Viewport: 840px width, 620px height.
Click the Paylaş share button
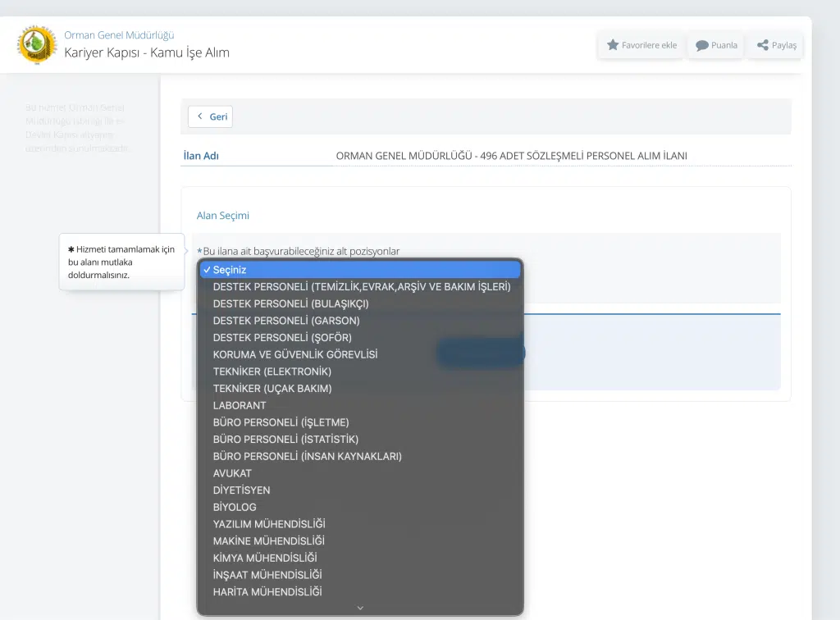point(776,45)
